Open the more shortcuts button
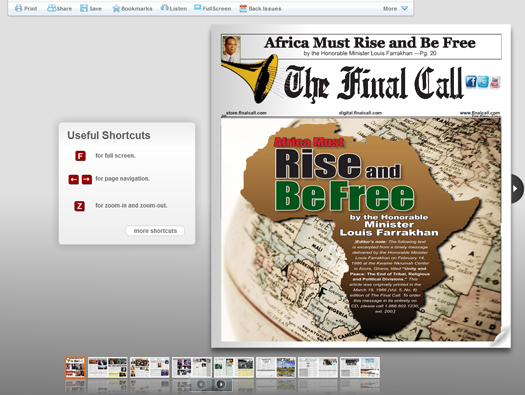 (x=155, y=231)
